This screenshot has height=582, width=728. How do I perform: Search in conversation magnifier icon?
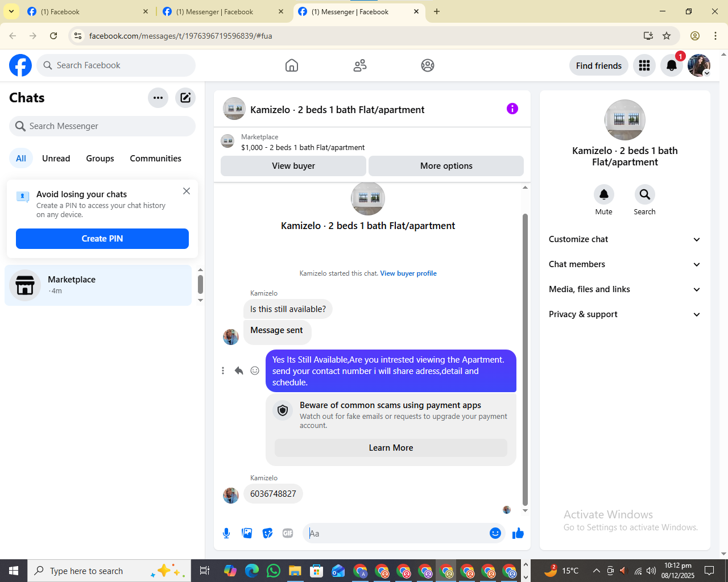click(644, 194)
